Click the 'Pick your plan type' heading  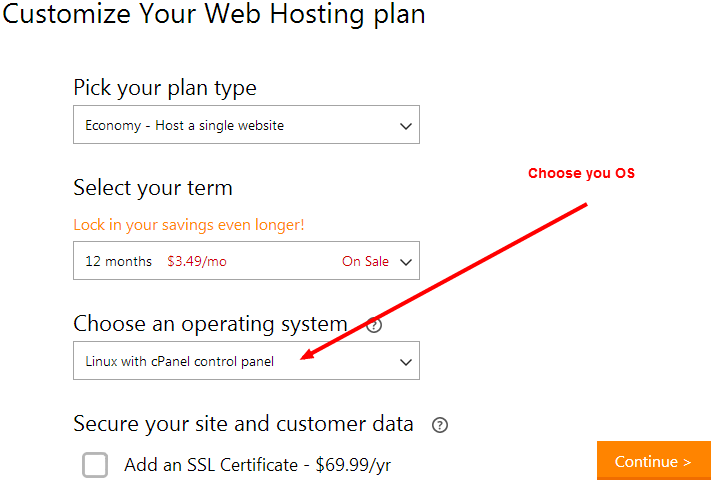(x=165, y=88)
